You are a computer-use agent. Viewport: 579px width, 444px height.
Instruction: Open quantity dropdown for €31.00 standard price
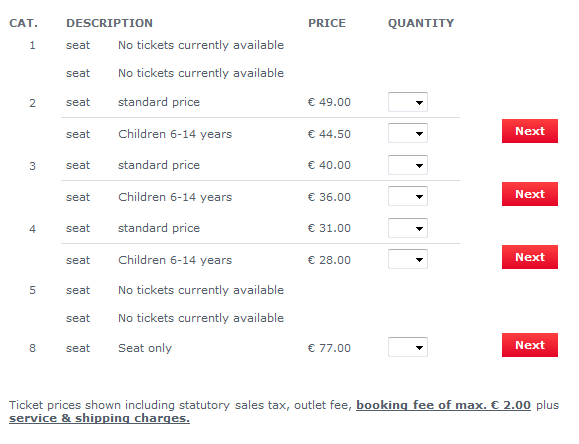click(x=408, y=228)
